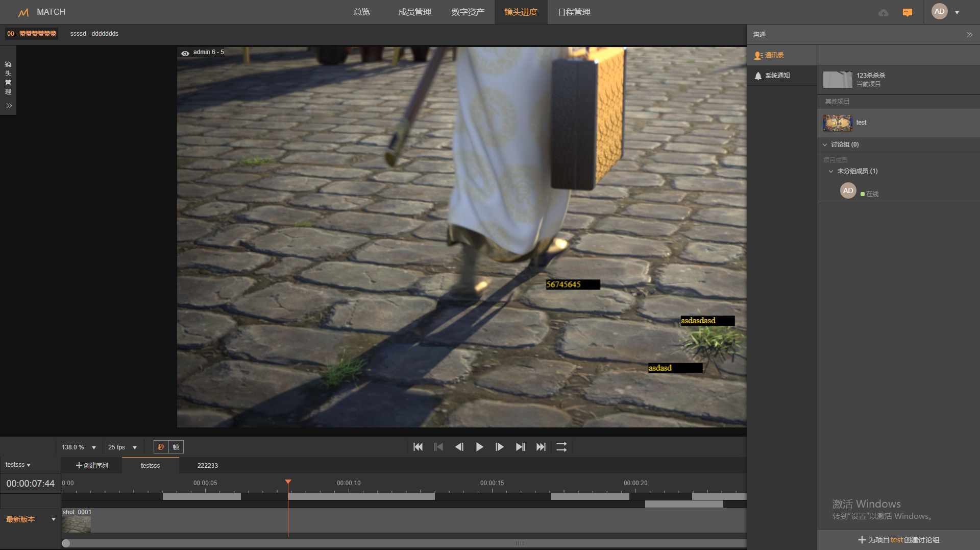The width and height of the screenshot is (980, 550).
Task: Open the user account dropdown arrow
Action: coord(957,13)
